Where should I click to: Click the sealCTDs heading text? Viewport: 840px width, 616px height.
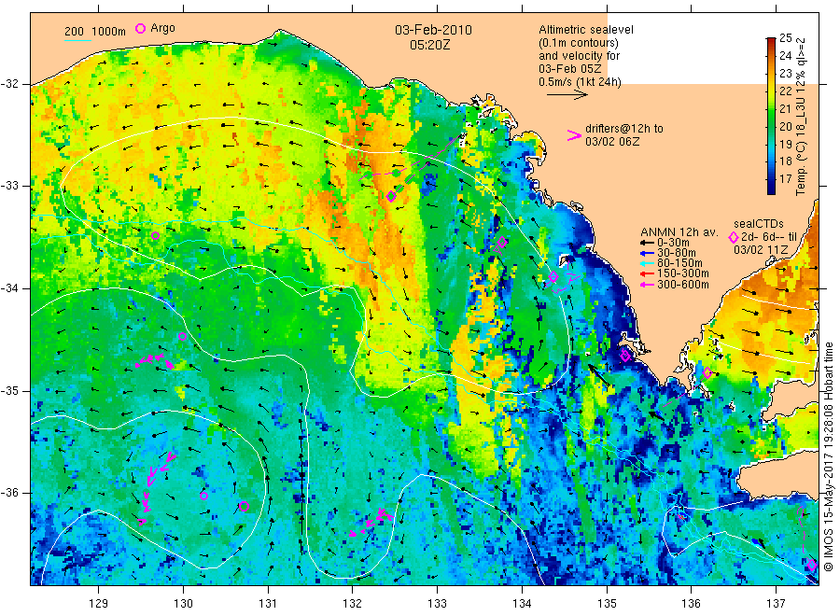pyautogui.click(x=759, y=224)
